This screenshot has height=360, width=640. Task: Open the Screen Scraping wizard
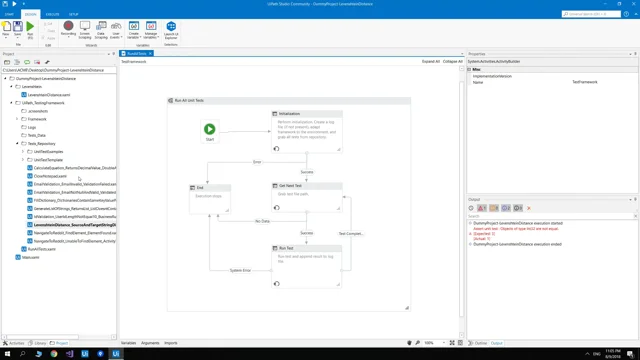pyautogui.click(x=85, y=30)
